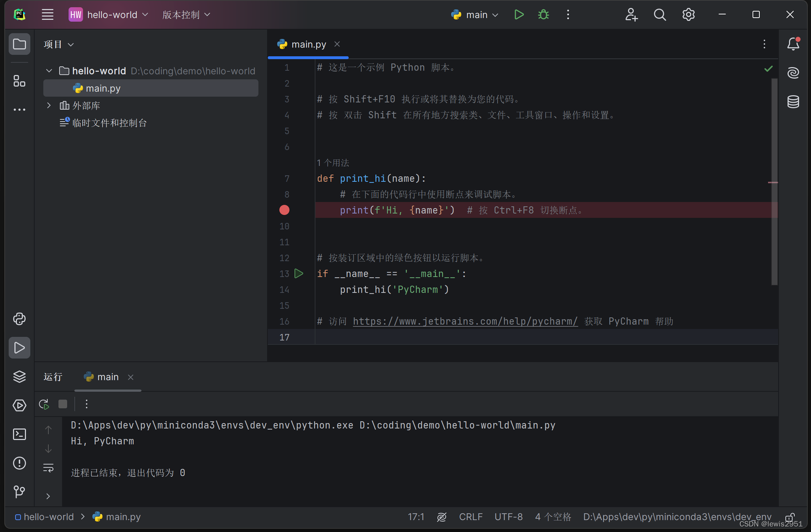The width and height of the screenshot is (811, 532).
Task: Click main.py breadcrumb in status bar
Action: 117,517
